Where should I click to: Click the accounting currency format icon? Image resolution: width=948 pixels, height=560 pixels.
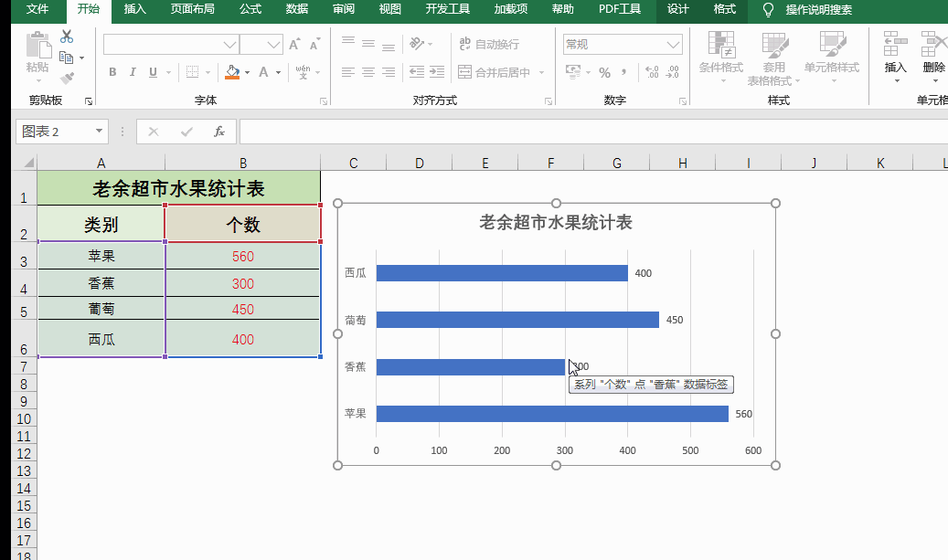[572, 72]
